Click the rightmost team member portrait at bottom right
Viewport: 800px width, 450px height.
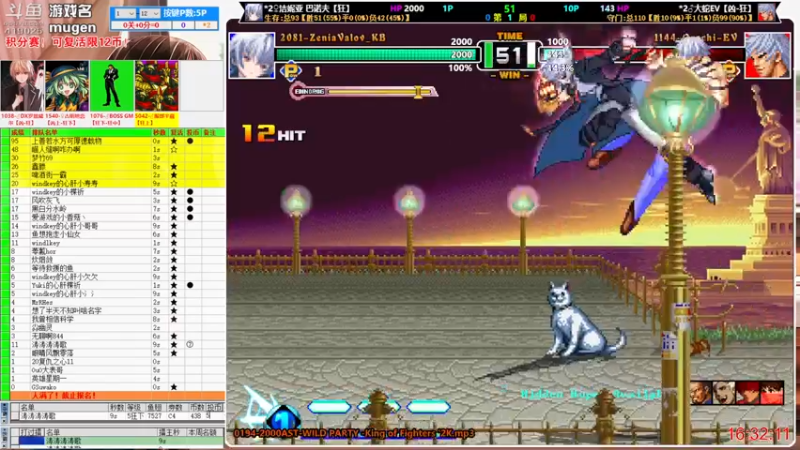(772, 393)
